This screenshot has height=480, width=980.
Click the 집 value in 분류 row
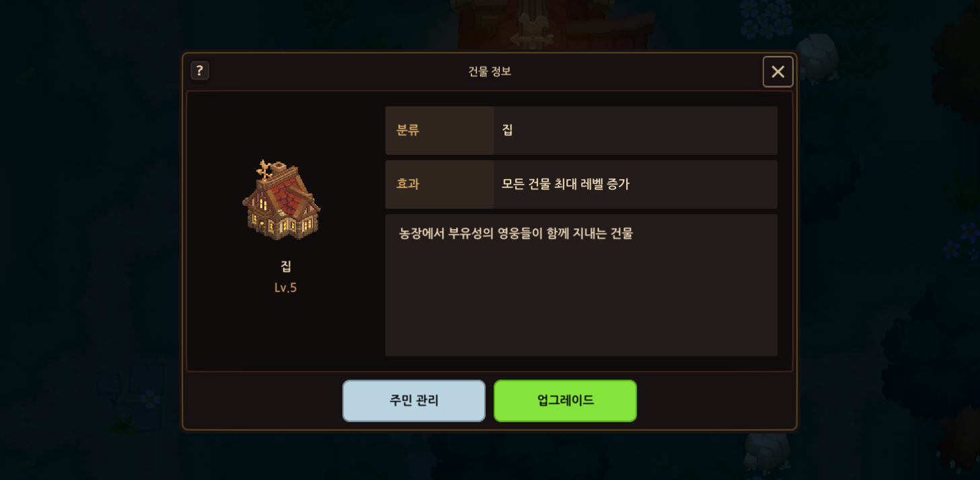507,131
